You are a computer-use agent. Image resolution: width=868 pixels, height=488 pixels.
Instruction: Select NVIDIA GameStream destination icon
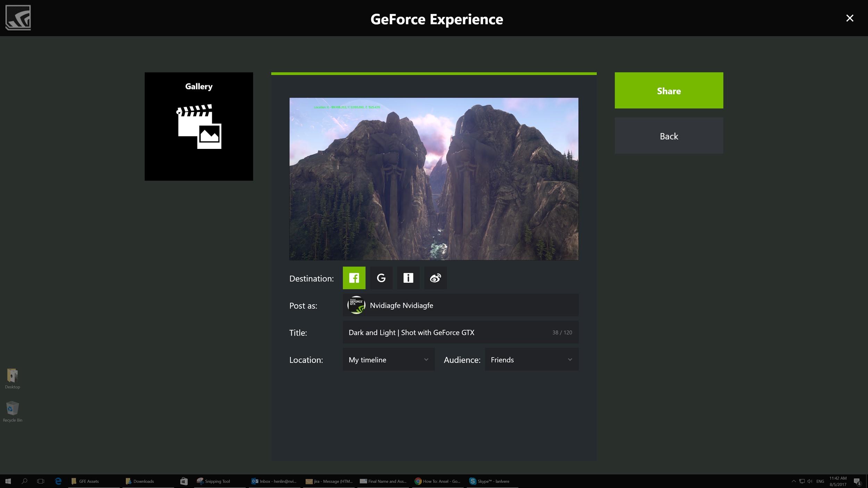point(408,278)
